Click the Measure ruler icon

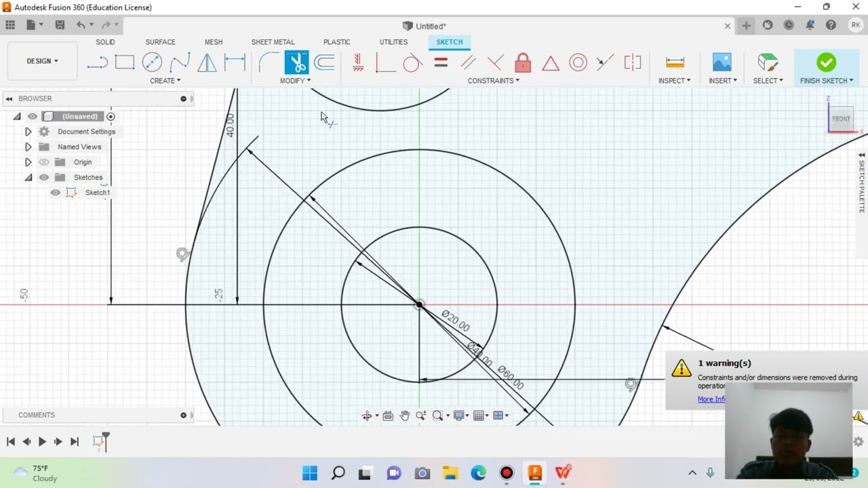(x=675, y=63)
